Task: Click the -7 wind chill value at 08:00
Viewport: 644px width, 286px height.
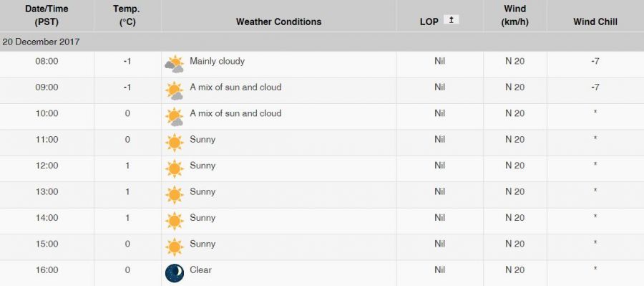Action: [x=595, y=62]
